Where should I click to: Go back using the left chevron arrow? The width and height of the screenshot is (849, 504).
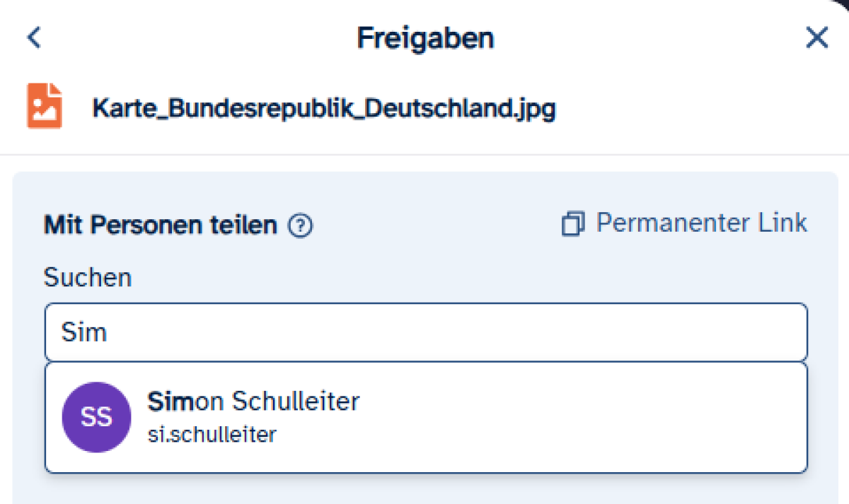(x=34, y=37)
